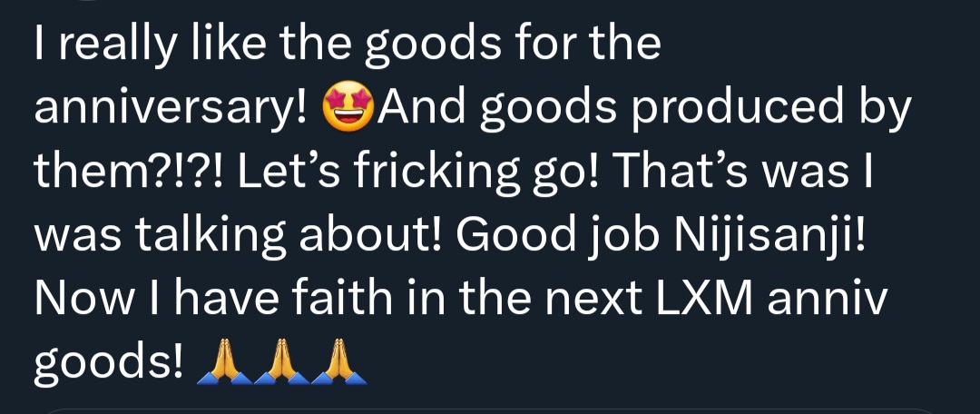Screen dimensions: 980x414
Task: Click the last praying hands emoji
Action: [x=338, y=361]
